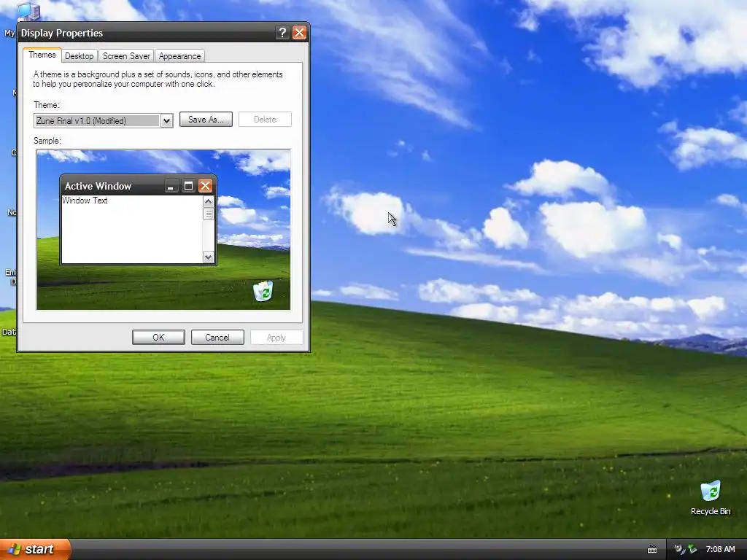The image size is (747, 560).
Task: Open the Appearance tab
Action: [x=179, y=55]
